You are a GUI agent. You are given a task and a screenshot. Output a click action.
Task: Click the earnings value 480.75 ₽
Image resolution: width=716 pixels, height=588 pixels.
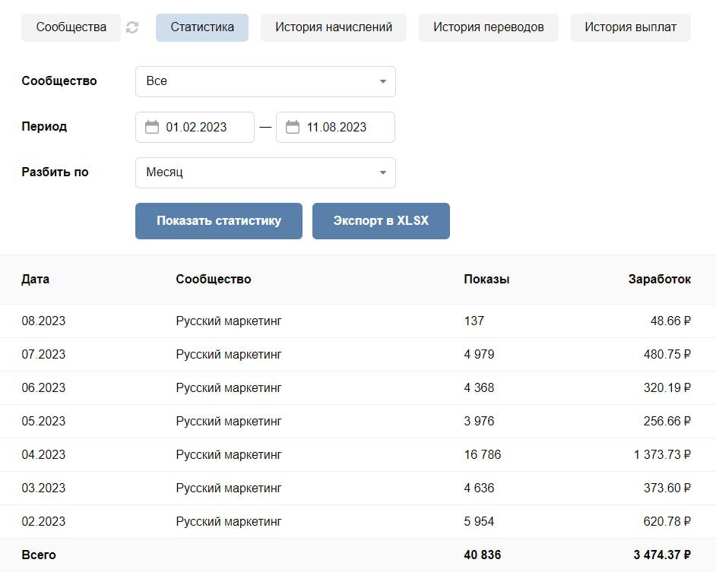pos(667,354)
